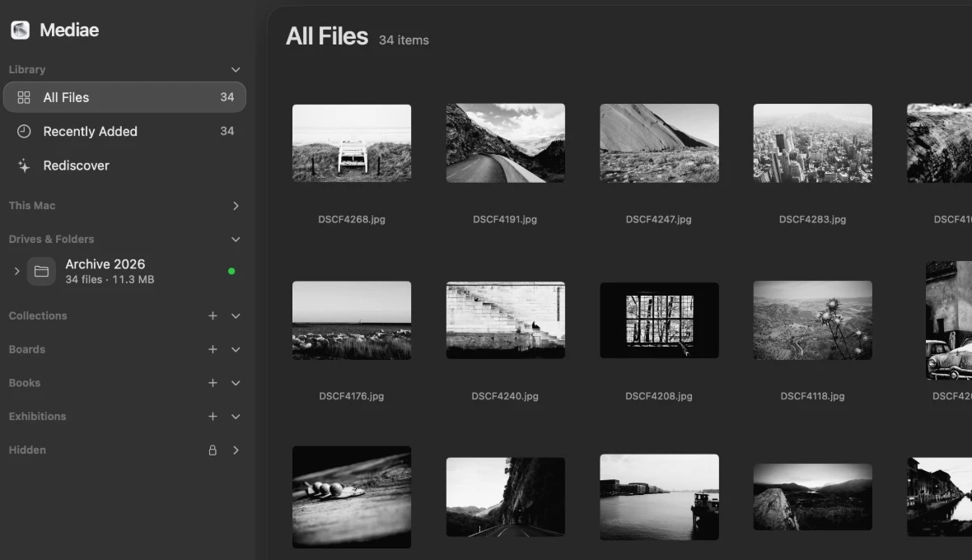
Task: Click the Exhibitions section header
Action: (x=37, y=416)
